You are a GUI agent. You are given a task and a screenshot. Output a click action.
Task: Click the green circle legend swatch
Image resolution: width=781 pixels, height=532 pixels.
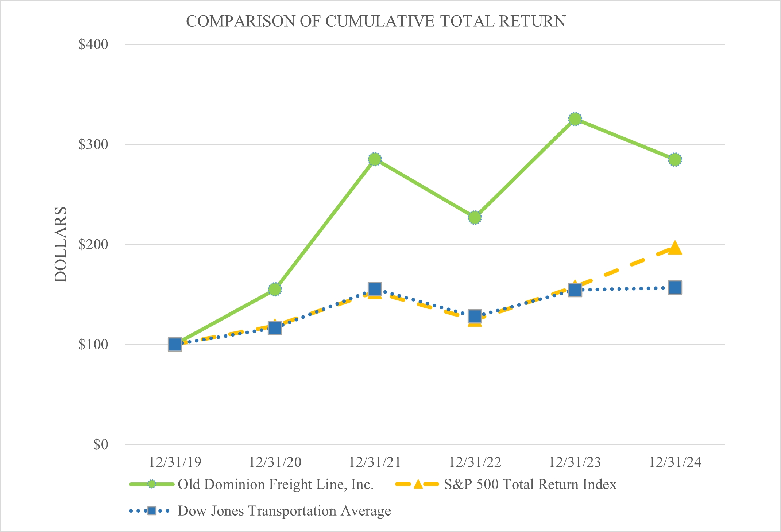click(152, 484)
